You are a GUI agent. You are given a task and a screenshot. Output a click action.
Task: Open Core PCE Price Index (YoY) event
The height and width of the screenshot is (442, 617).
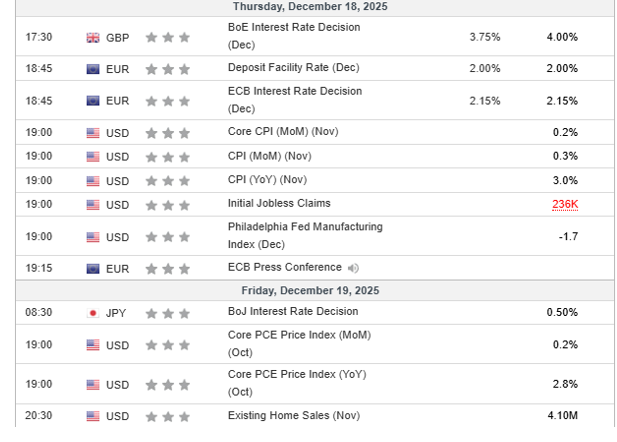point(297,383)
